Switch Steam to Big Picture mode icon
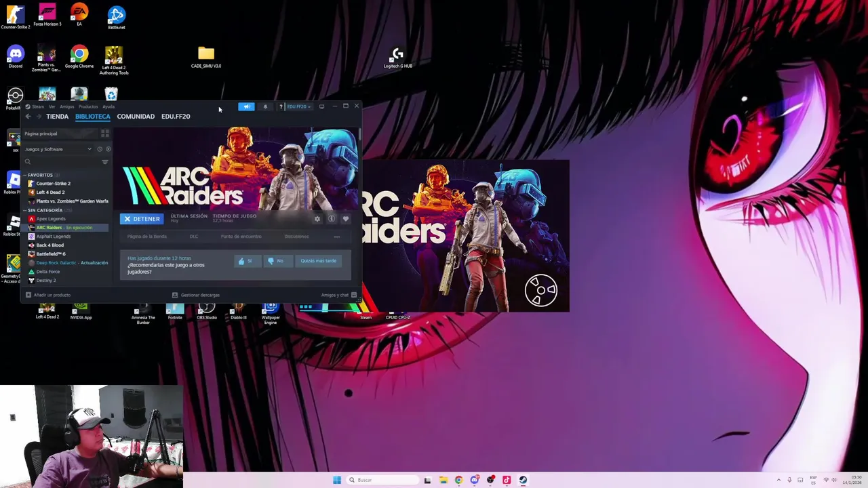 [x=321, y=106]
